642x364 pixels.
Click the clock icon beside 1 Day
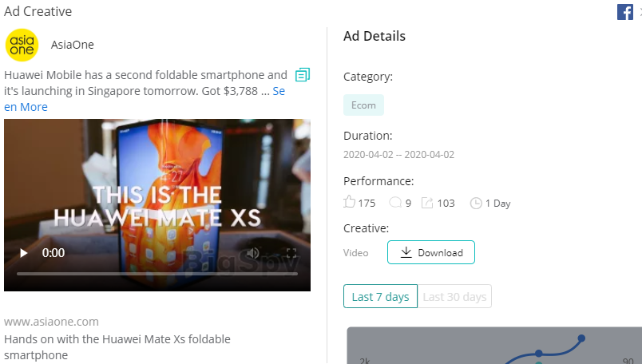tap(476, 203)
